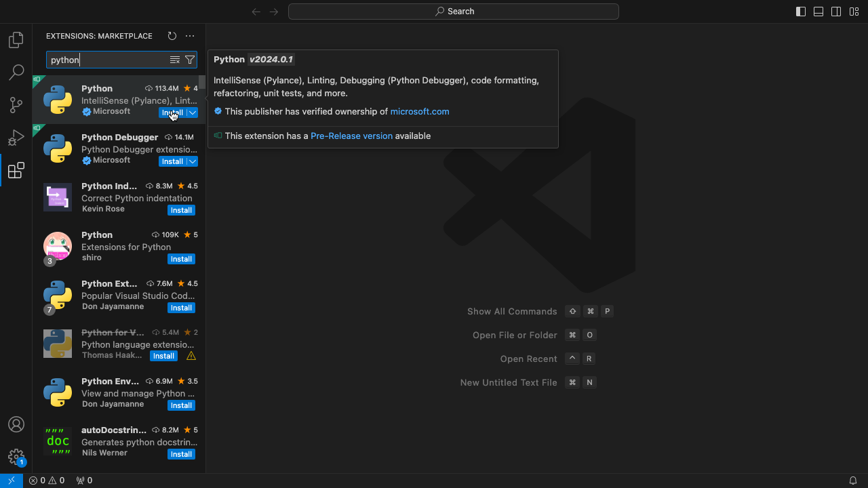Click the Open Recent hint
The height and width of the screenshot is (488, 868).
coord(528,359)
